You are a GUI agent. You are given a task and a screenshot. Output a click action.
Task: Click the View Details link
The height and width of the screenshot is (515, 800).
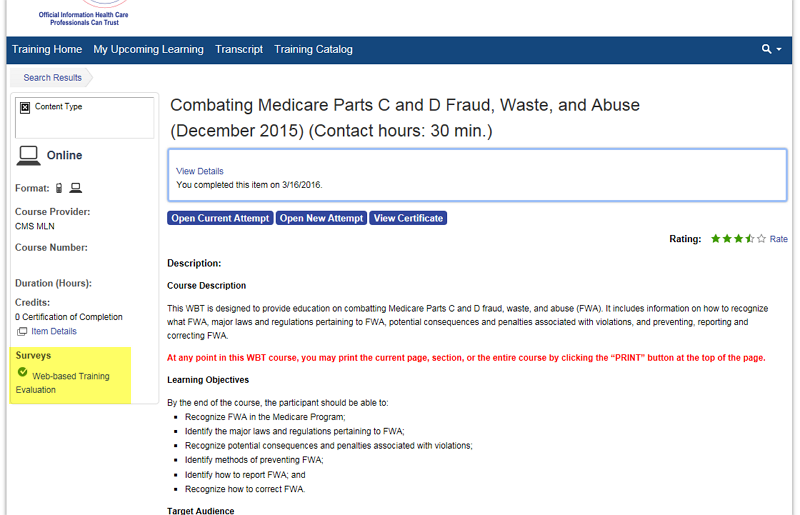pos(199,171)
